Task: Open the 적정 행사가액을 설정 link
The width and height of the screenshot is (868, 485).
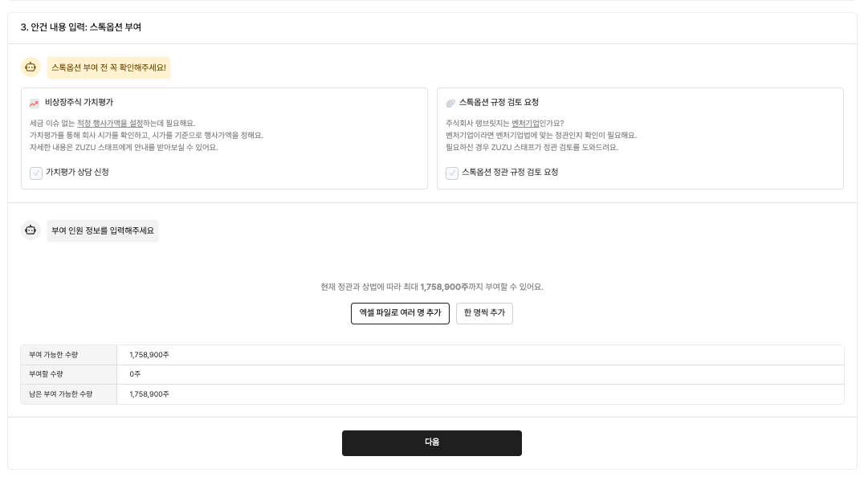Action: (109, 123)
